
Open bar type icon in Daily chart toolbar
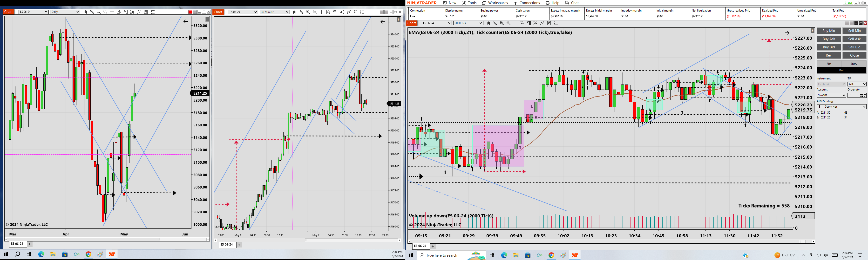(85, 12)
